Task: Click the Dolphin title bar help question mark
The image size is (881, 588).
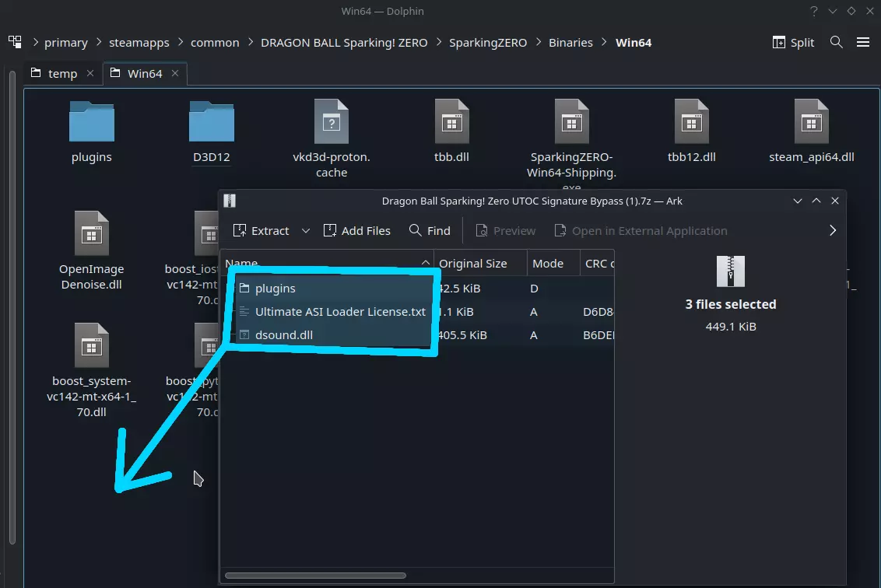Action: 813,11
